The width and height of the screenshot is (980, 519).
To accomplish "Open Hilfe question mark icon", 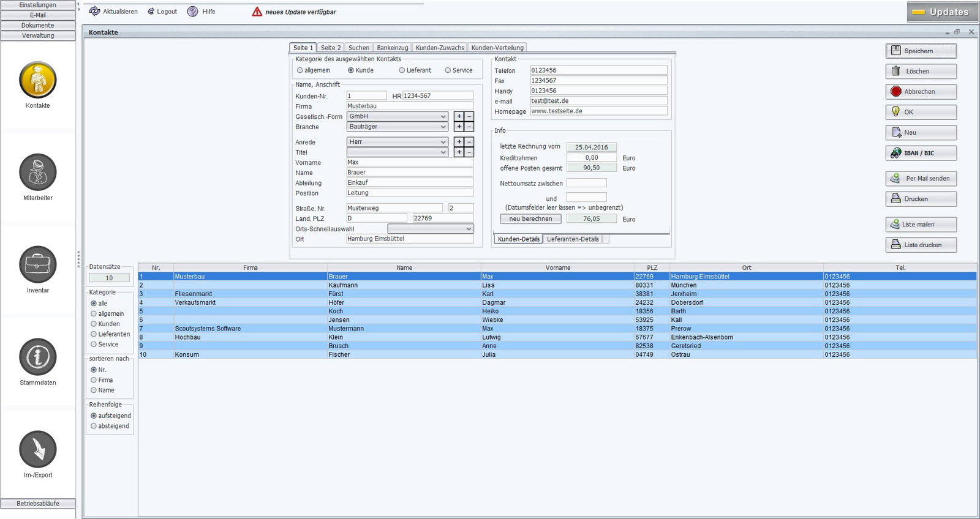I will (192, 12).
